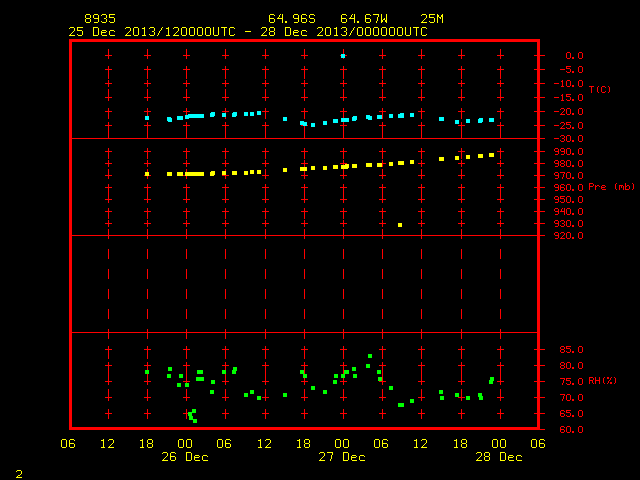The image size is (640, 480).
Task: Click the 28 Dec date label
Action: (x=499, y=457)
